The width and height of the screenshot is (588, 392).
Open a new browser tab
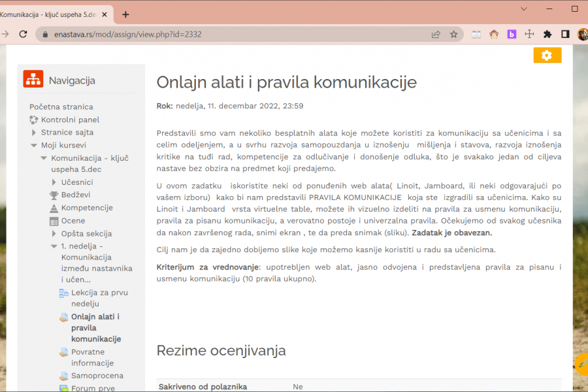(125, 14)
